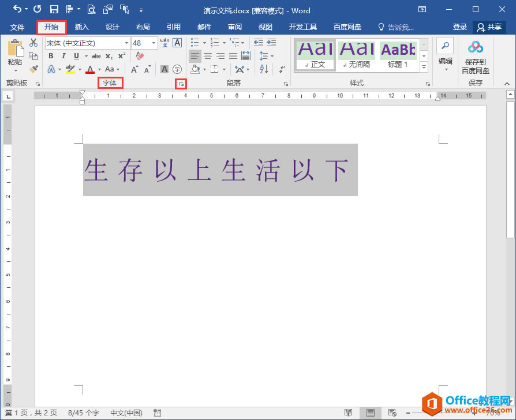Switch to 设计 Design tab
This screenshot has width=516, height=420.
(x=112, y=27)
